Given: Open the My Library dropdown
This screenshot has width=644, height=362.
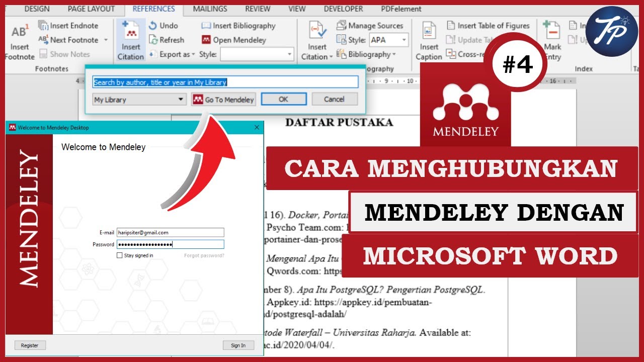Looking at the screenshot, I should (x=139, y=100).
